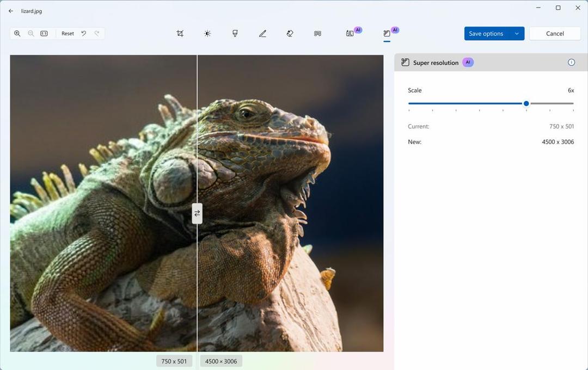Open the Filter tool

pyautogui.click(x=235, y=33)
